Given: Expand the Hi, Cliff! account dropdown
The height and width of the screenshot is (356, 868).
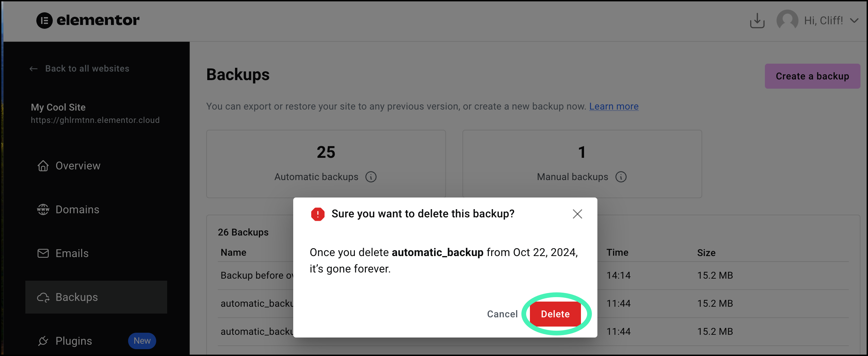Looking at the screenshot, I should [854, 21].
